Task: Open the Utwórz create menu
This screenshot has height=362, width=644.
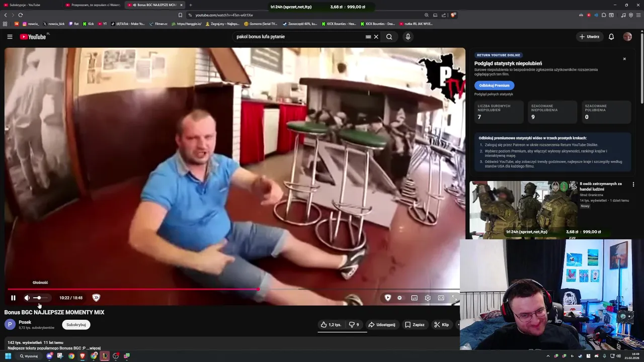Action: coord(589,37)
